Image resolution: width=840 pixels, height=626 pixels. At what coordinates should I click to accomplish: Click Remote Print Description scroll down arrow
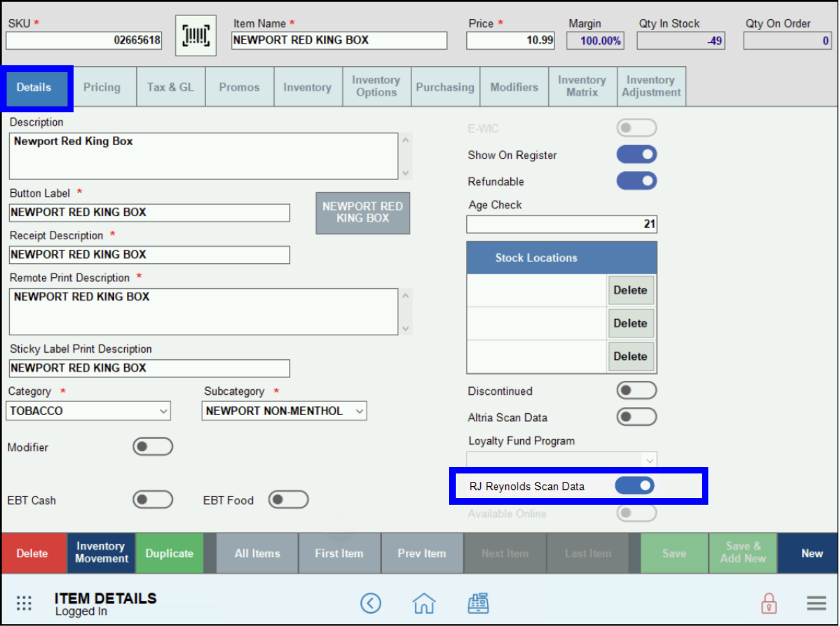coord(406,328)
